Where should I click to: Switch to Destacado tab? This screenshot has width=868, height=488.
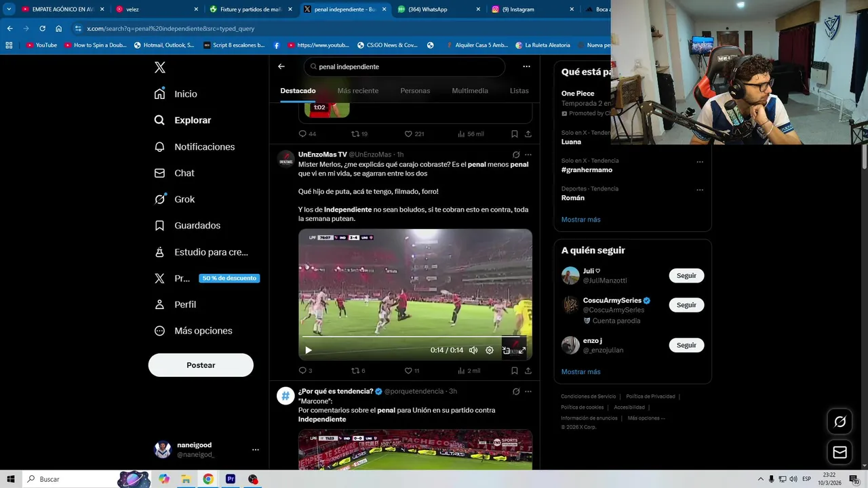tap(298, 91)
